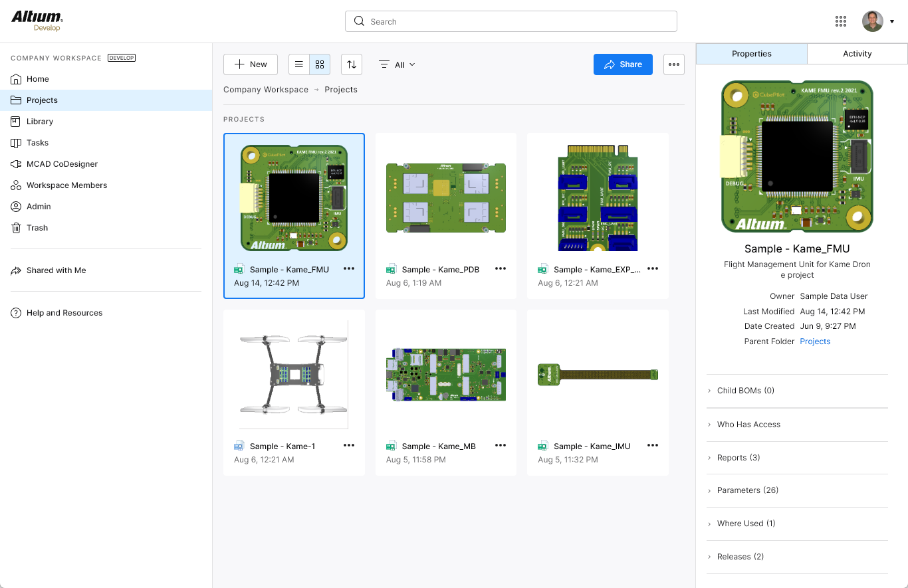The image size is (908, 588).
Task: Open more options next to Share
Action: point(673,64)
